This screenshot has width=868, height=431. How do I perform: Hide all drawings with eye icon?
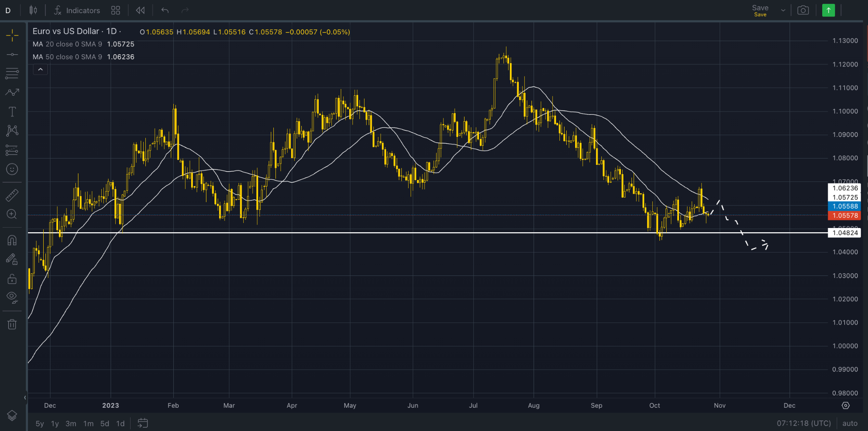coord(12,298)
